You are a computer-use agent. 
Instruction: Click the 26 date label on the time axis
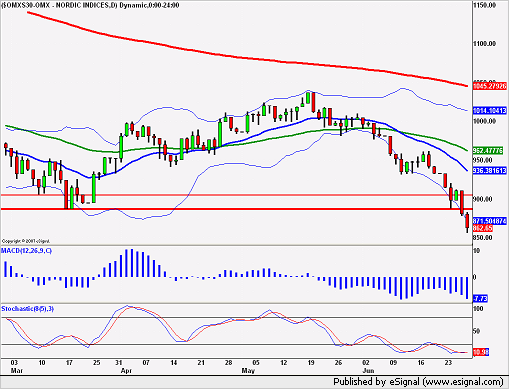[338, 363]
